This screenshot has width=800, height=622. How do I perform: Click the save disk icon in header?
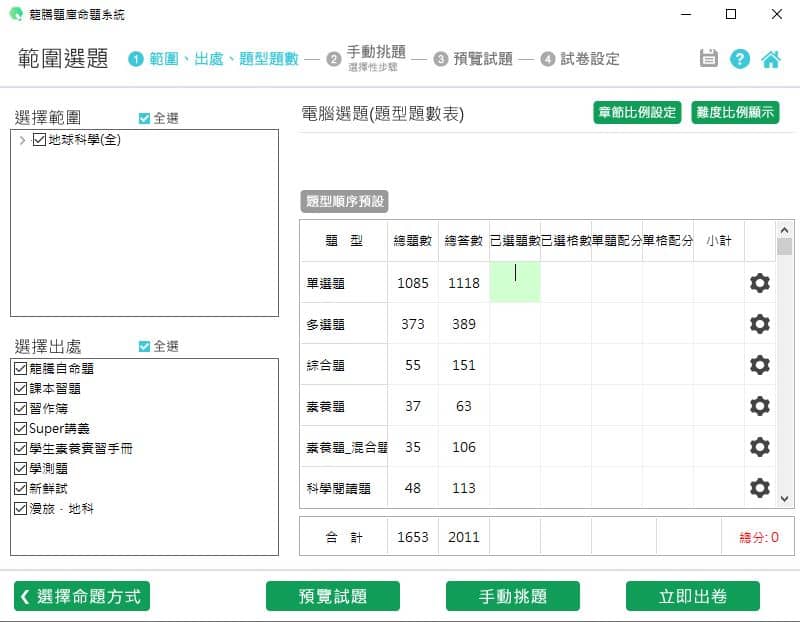tap(708, 59)
